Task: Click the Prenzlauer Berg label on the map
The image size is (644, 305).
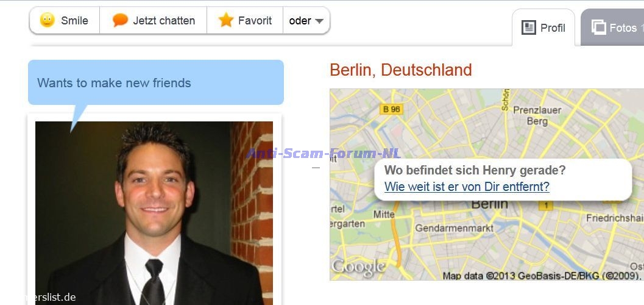Action: click(x=537, y=115)
